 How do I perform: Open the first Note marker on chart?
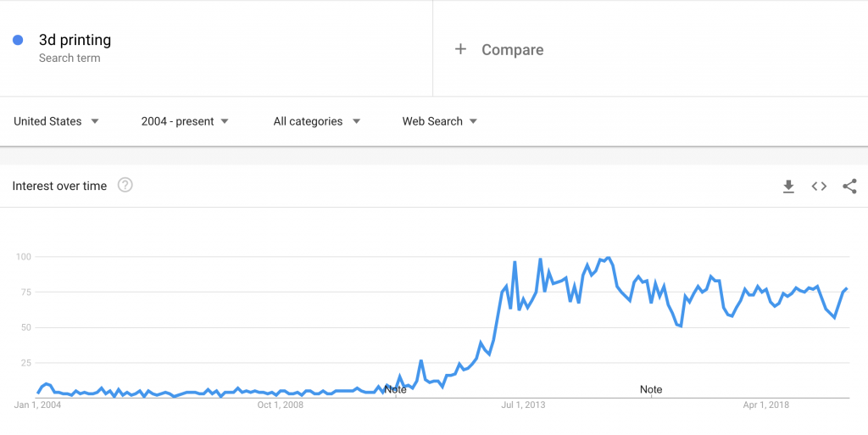(395, 389)
